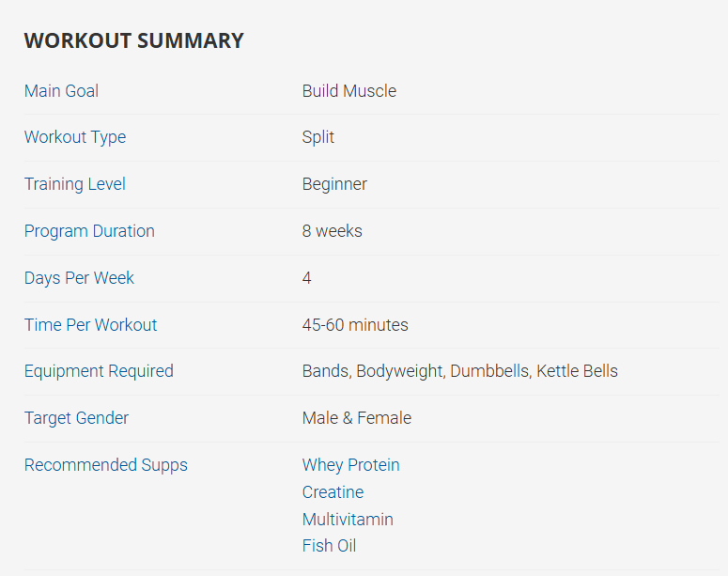Click the Target Gender link
Screen dimensions: 728x576
[x=76, y=418]
